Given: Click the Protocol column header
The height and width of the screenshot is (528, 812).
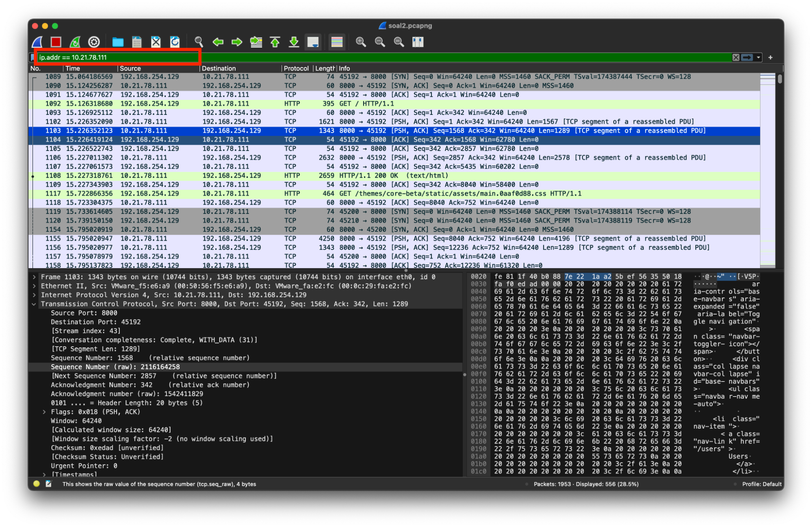Looking at the screenshot, I should tap(296, 68).
